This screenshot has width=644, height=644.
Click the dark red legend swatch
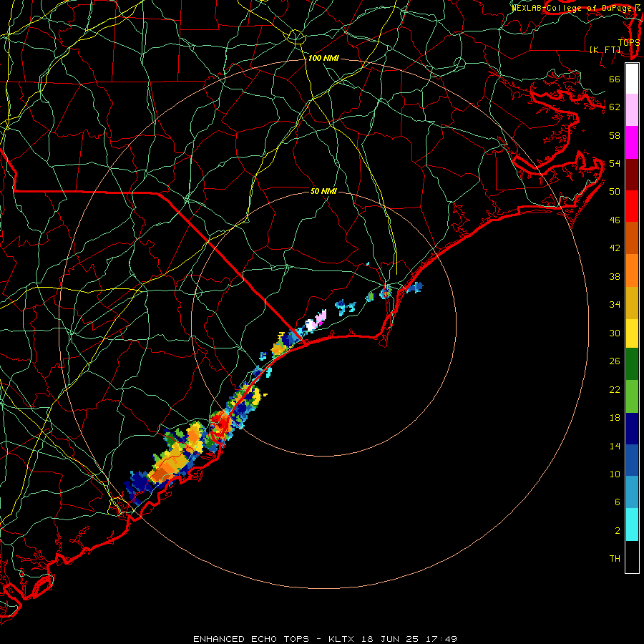point(632,174)
